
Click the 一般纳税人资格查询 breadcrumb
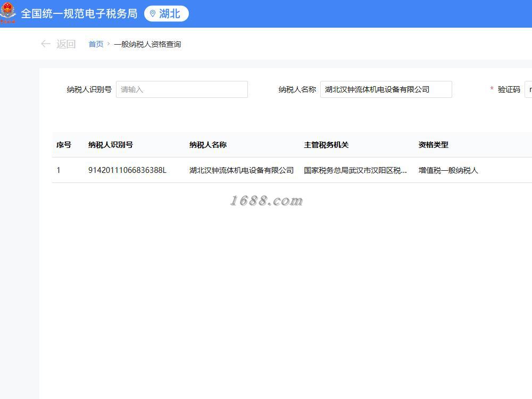click(147, 44)
